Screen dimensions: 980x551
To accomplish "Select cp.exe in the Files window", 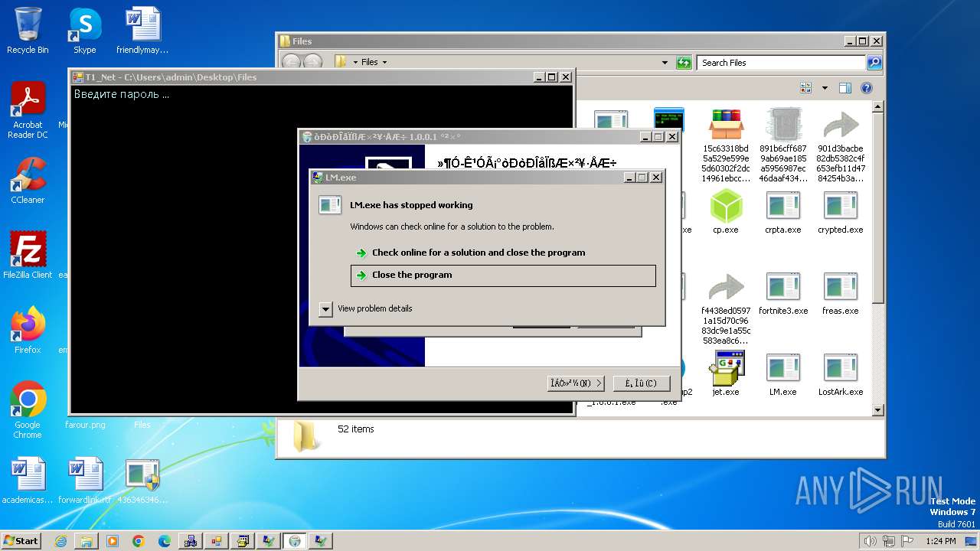I will 726,212.
